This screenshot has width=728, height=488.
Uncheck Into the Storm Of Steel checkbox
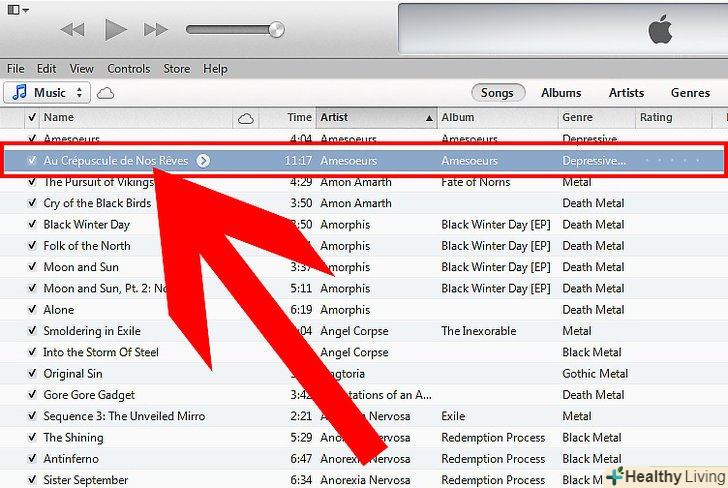pos(32,352)
